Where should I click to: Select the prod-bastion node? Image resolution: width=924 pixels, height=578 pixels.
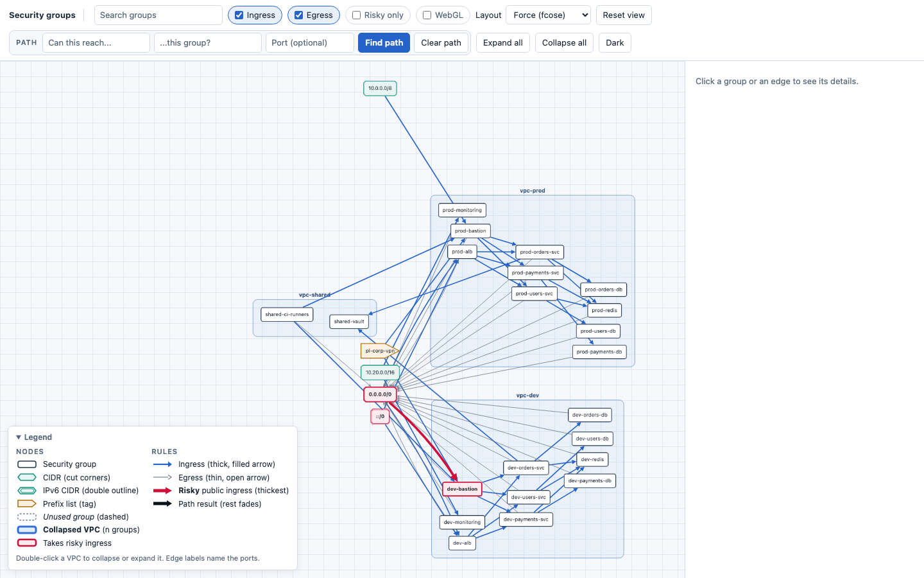pyautogui.click(x=470, y=231)
